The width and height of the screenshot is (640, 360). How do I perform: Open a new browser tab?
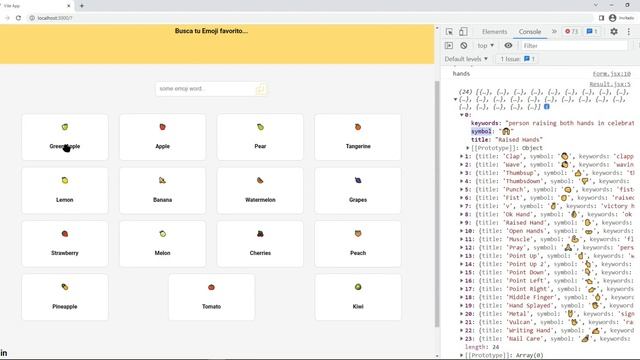(x=82, y=6)
